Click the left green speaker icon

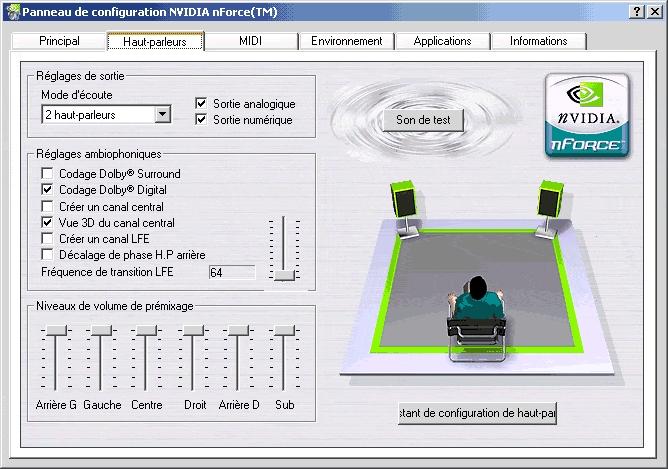(x=405, y=209)
